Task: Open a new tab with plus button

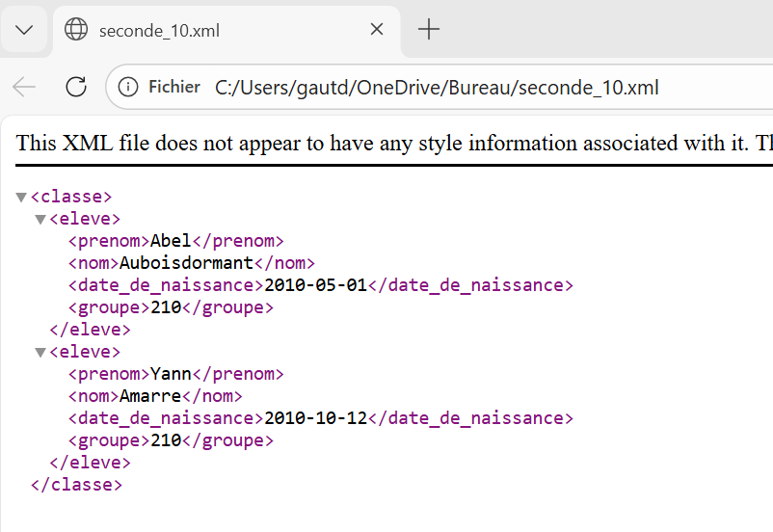Action: click(x=429, y=30)
